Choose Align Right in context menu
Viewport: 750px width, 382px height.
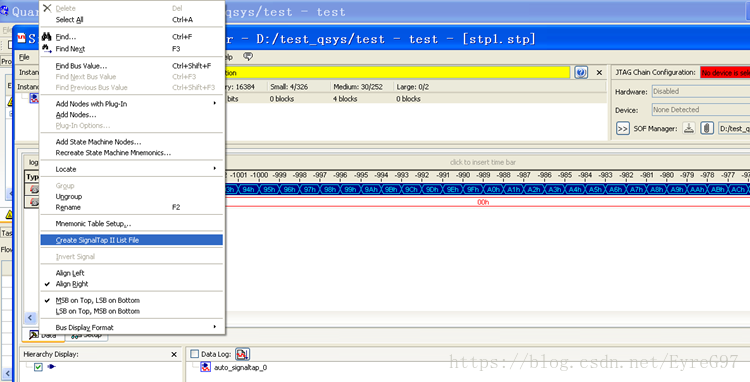click(72, 284)
